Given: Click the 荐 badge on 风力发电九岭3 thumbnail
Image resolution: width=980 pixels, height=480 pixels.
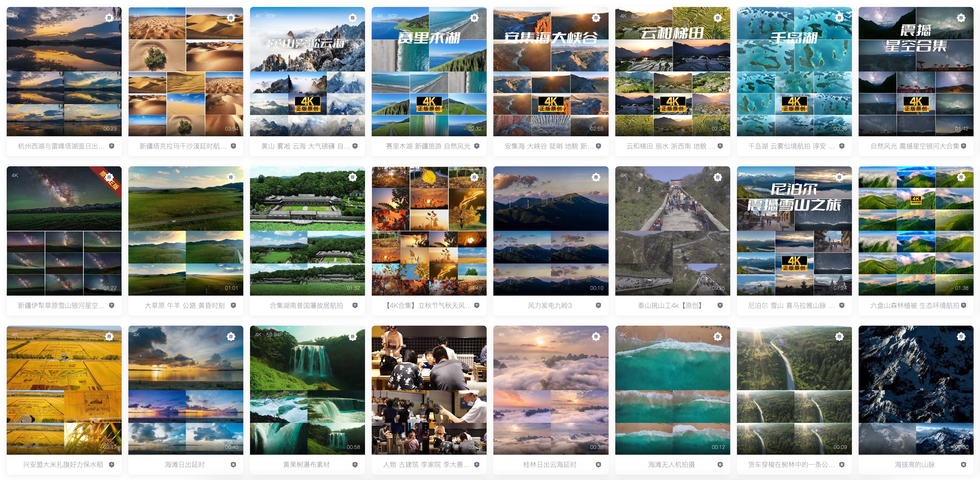Looking at the screenshot, I should [x=596, y=177].
